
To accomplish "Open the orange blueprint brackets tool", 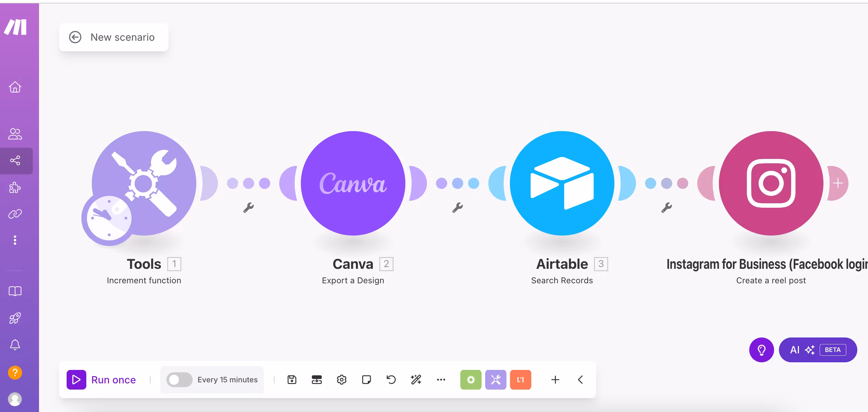I will point(520,380).
